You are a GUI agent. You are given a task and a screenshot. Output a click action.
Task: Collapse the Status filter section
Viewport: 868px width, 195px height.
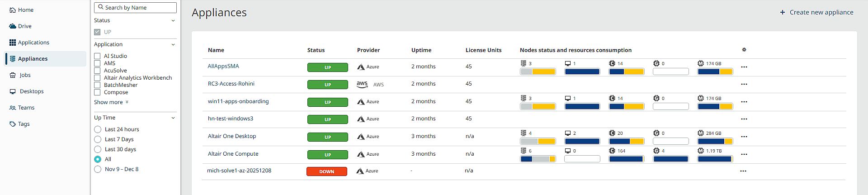click(x=173, y=21)
